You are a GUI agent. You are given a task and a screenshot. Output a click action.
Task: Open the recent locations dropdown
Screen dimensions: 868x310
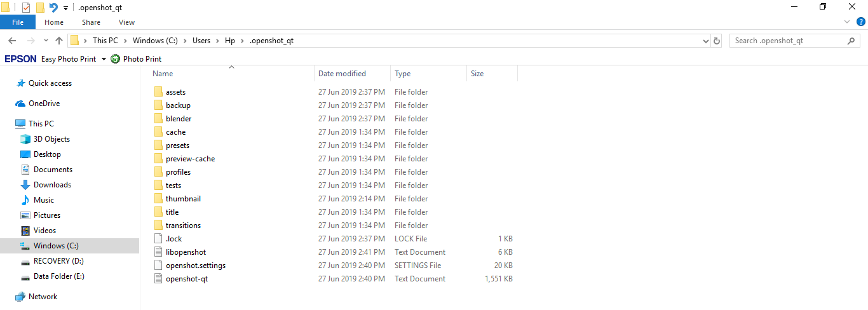[x=45, y=41]
